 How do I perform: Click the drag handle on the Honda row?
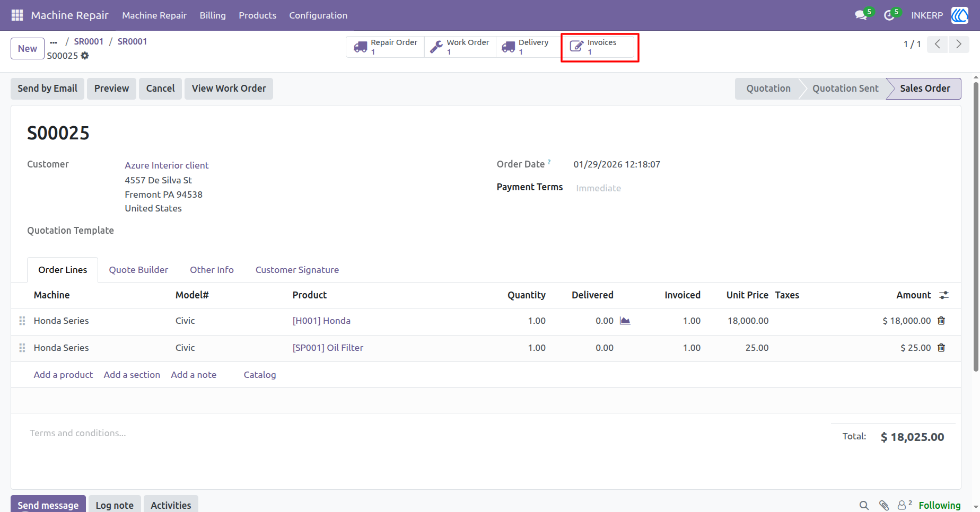(22, 321)
